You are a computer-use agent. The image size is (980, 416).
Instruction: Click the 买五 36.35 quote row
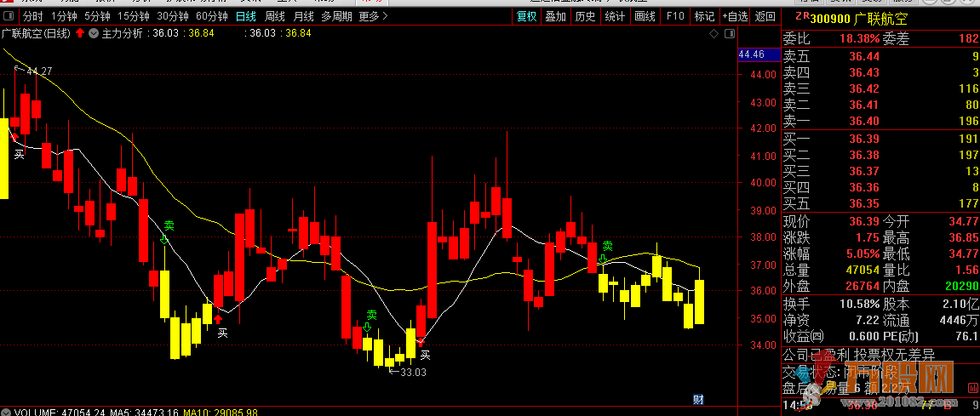point(880,203)
